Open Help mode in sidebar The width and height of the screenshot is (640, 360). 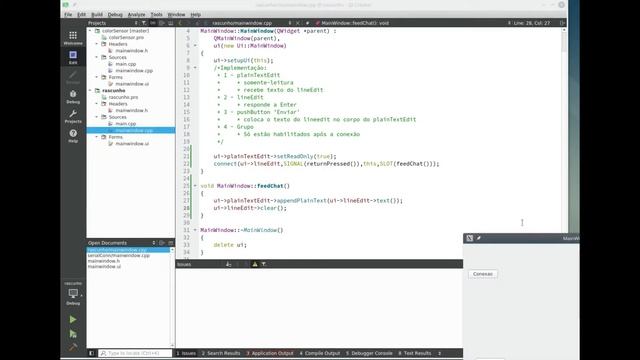click(x=73, y=136)
